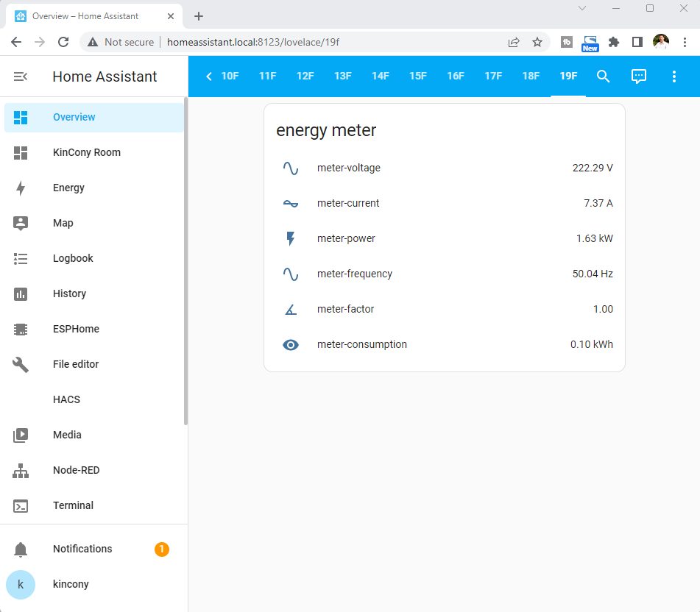700x612 pixels.
Task: Switch to the 15F tab
Action: click(418, 76)
